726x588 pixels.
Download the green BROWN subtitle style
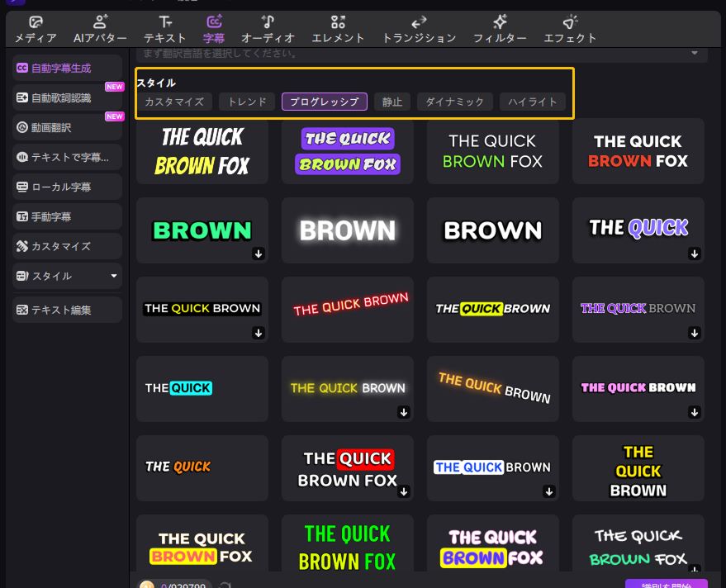[259, 254]
